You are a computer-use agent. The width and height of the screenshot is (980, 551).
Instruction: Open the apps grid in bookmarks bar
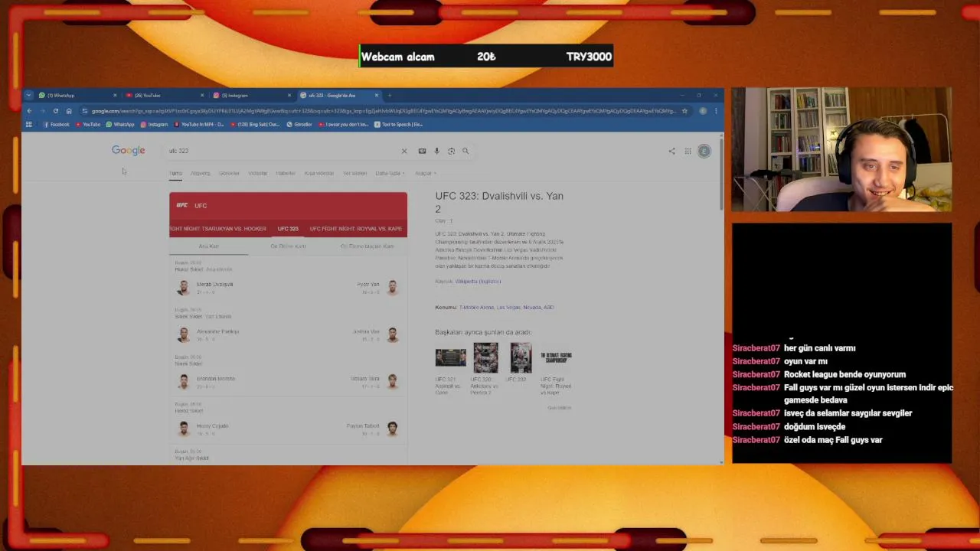[x=29, y=124]
